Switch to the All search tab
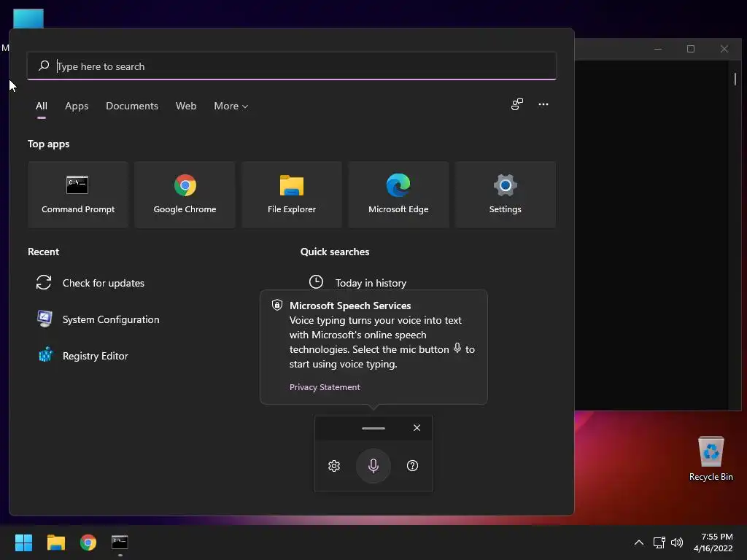This screenshot has width=747, height=560. 42,106
